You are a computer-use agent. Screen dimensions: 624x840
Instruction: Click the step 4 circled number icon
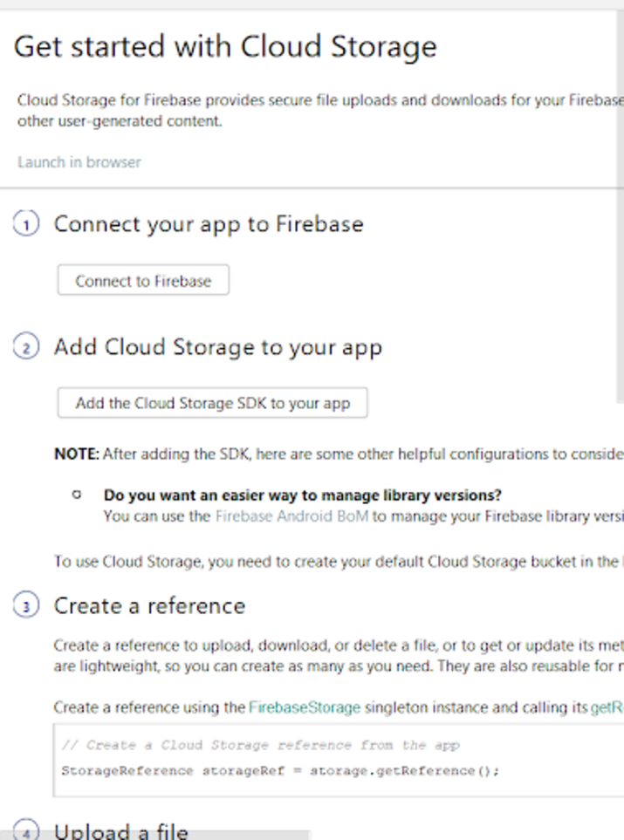tap(26, 830)
